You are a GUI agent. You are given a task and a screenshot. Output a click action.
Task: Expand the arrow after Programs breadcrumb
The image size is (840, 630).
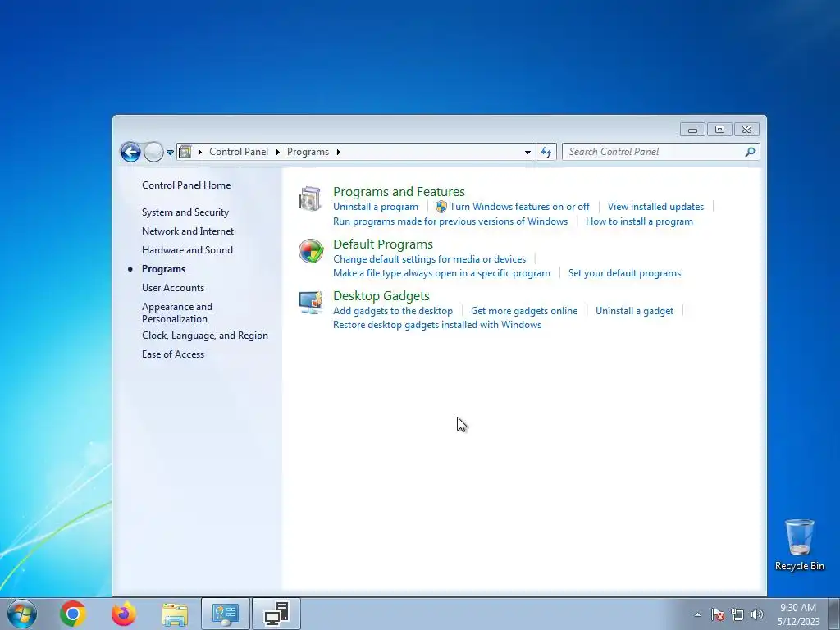(x=338, y=152)
